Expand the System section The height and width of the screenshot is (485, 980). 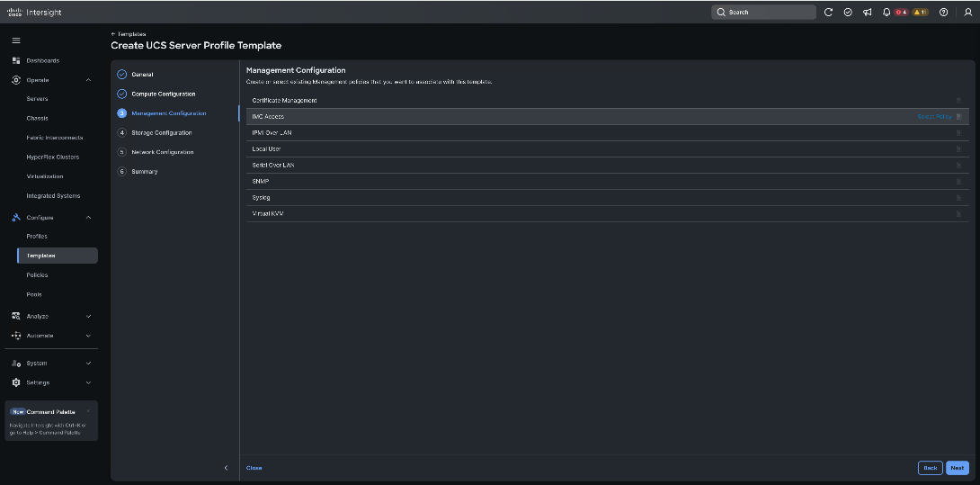pyautogui.click(x=88, y=363)
